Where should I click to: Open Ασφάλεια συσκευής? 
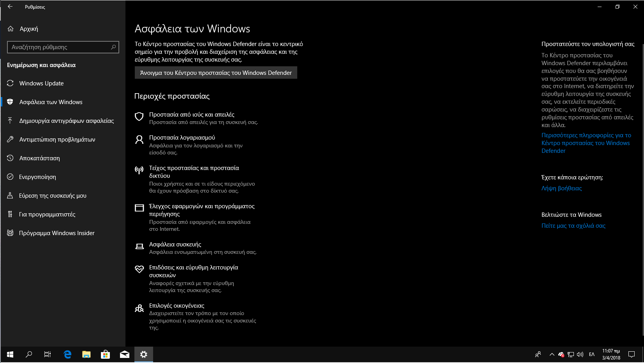196,248
